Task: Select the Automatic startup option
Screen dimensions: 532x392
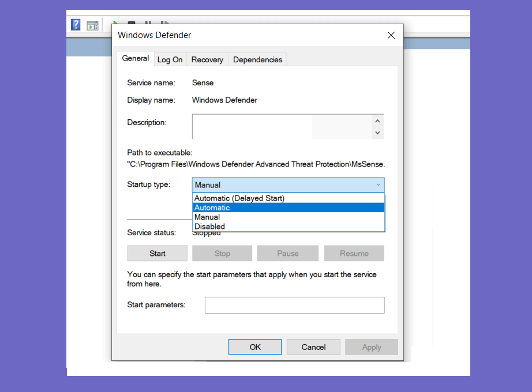Action: click(289, 208)
